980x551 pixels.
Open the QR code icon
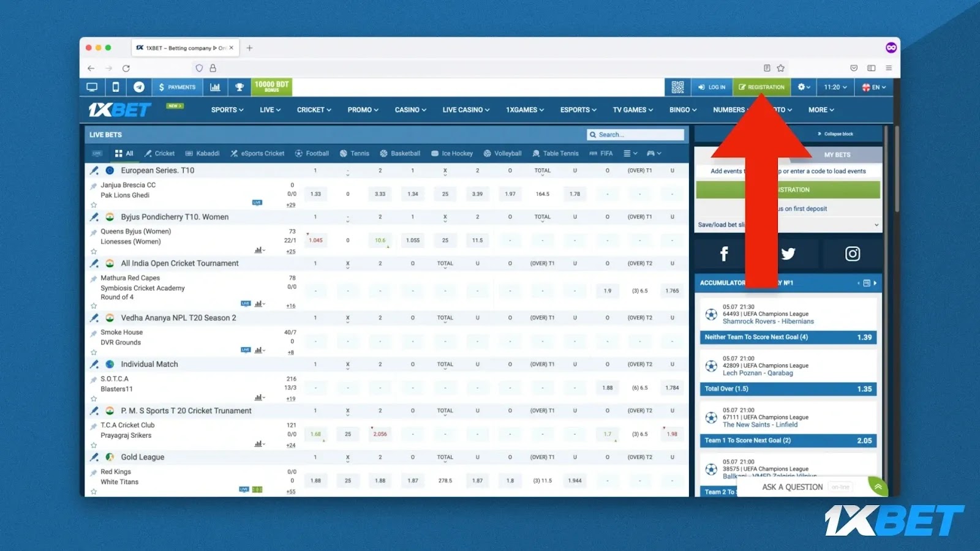[677, 87]
